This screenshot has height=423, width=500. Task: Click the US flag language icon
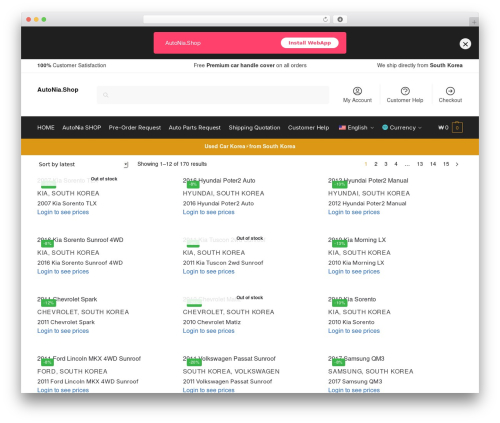click(342, 127)
